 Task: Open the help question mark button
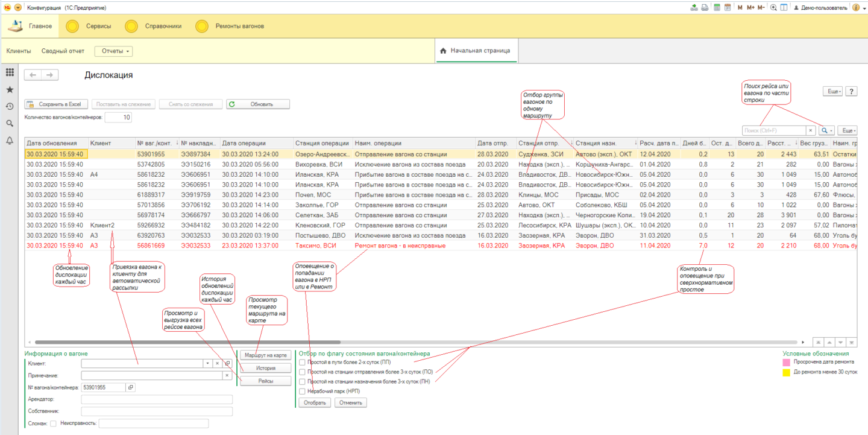click(x=852, y=91)
